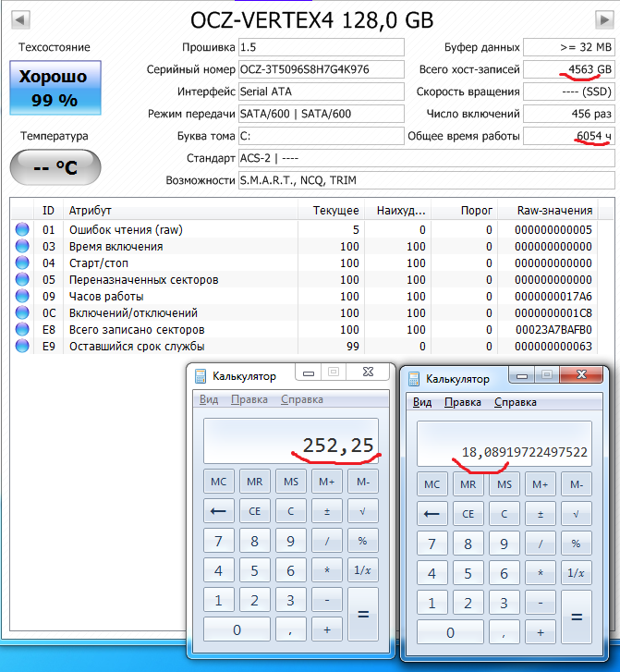Open Вид menu in left Calculator
The height and width of the screenshot is (672, 620).
pyautogui.click(x=209, y=399)
